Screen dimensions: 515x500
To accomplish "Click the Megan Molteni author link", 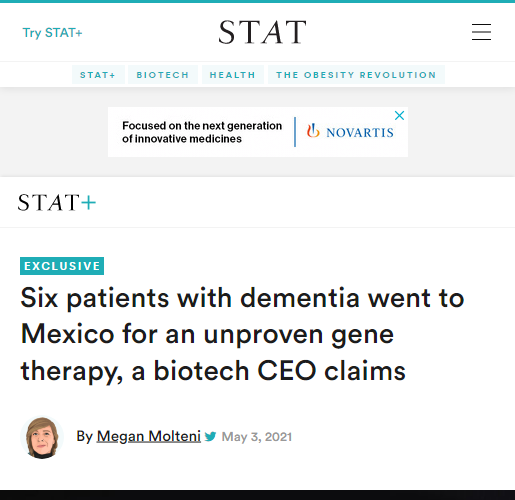I will point(149,436).
